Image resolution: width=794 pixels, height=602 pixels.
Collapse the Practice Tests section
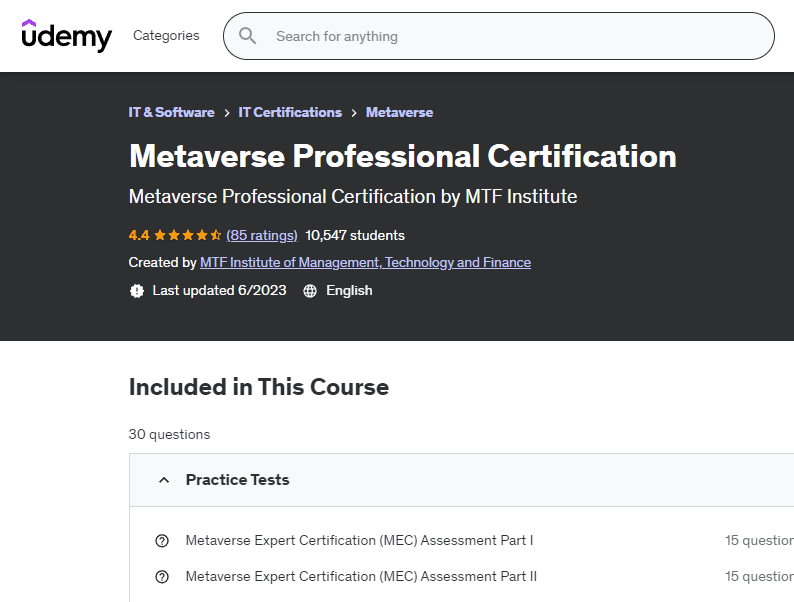(x=164, y=480)
